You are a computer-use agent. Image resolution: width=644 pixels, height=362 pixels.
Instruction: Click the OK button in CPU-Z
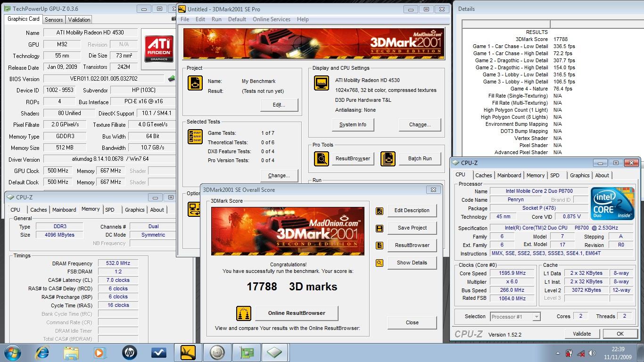620,334
